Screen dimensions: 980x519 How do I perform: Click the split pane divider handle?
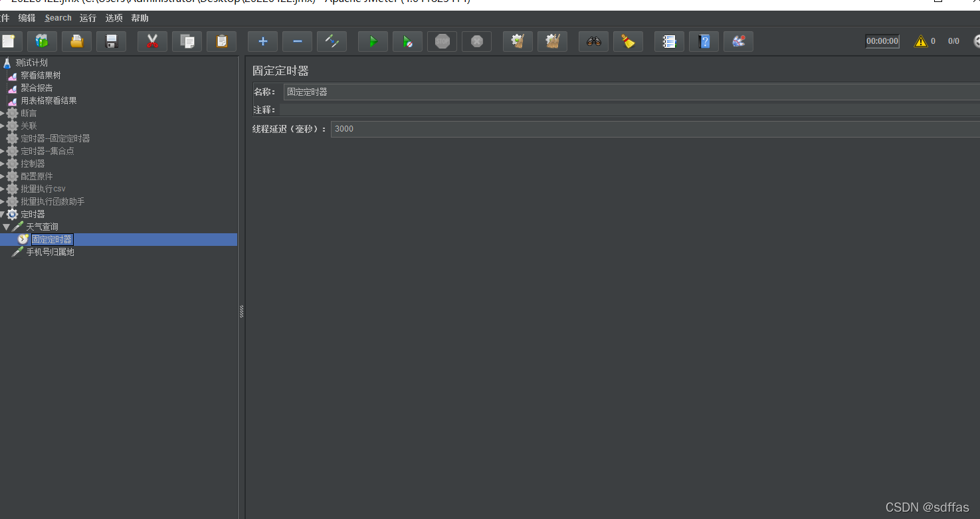tap(242, 311)
